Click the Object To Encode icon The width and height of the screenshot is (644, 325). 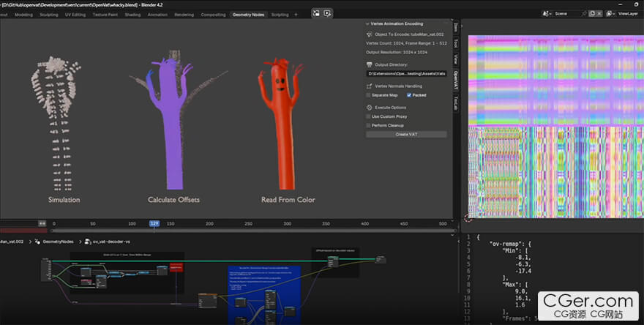pyautogui.click(x=369, y=34)
